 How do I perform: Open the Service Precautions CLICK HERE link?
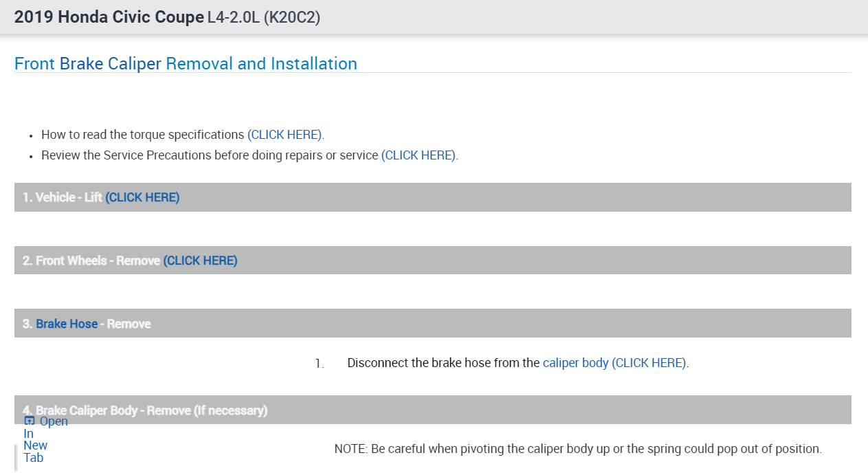(x=419, y=155)
